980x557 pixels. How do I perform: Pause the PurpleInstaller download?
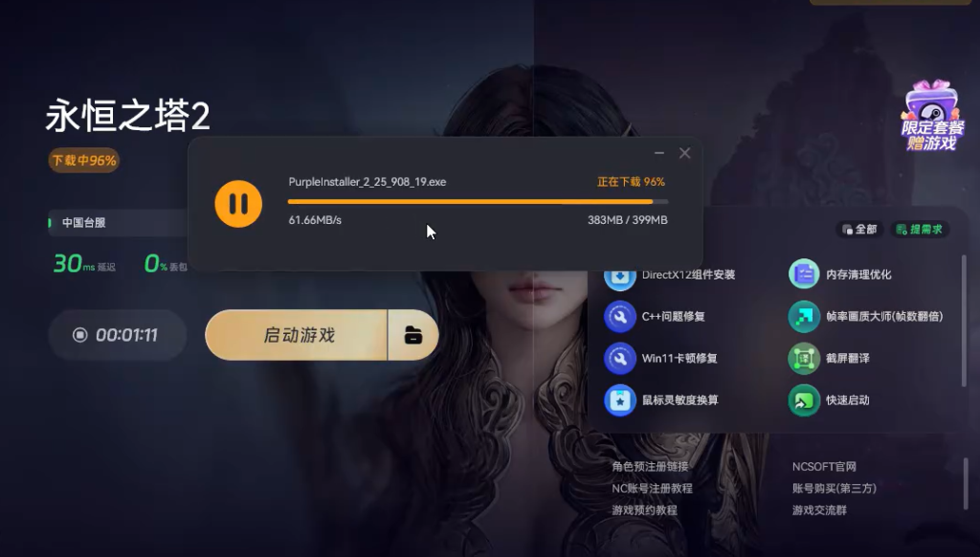pos(238,204)
